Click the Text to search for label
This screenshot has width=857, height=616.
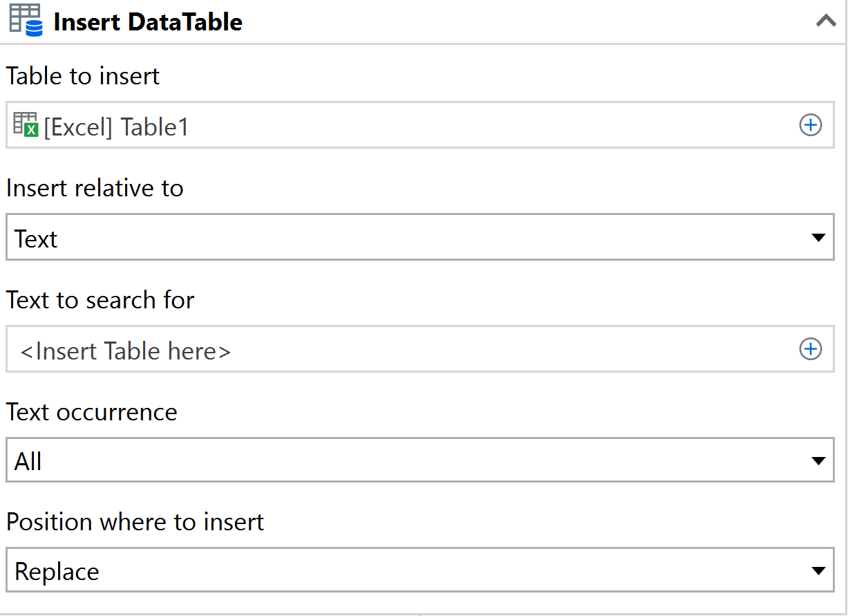pos(100,300)
